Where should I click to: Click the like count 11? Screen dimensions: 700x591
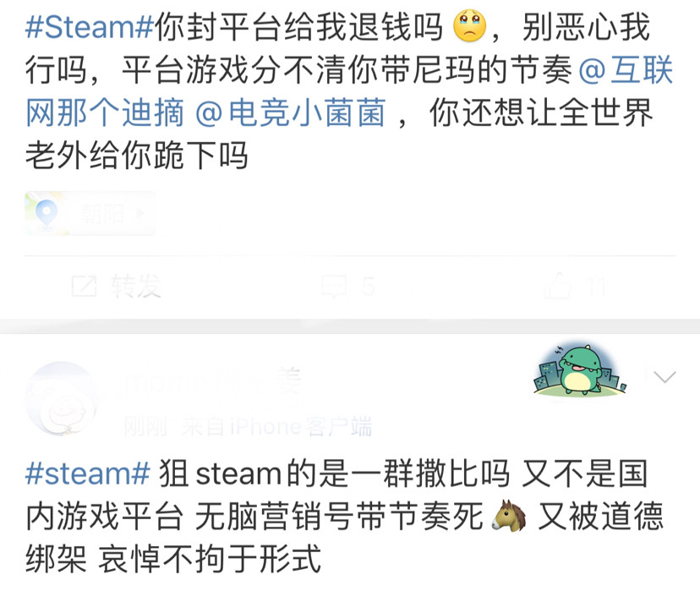pos(597,286)
